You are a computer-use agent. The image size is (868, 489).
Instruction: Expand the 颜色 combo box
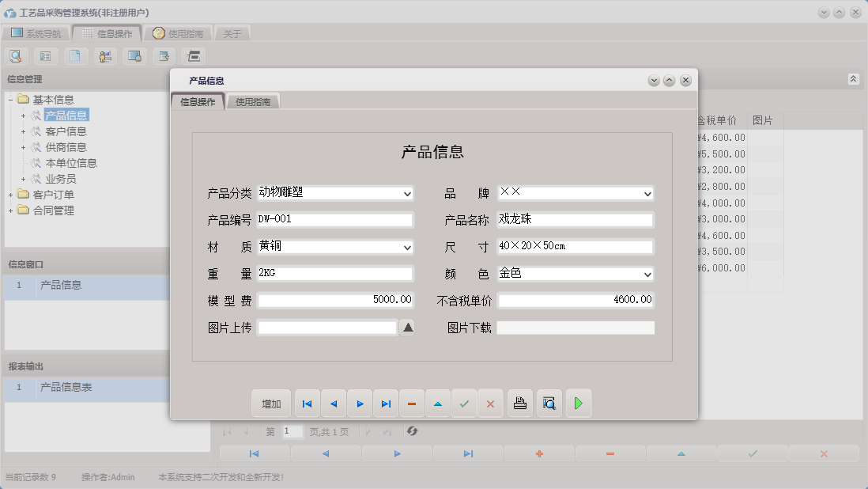pyautogui.click(x=647, y=273)
